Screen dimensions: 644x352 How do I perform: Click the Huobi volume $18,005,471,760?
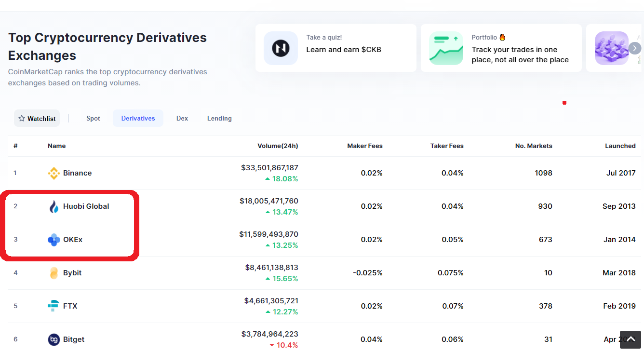269,201
